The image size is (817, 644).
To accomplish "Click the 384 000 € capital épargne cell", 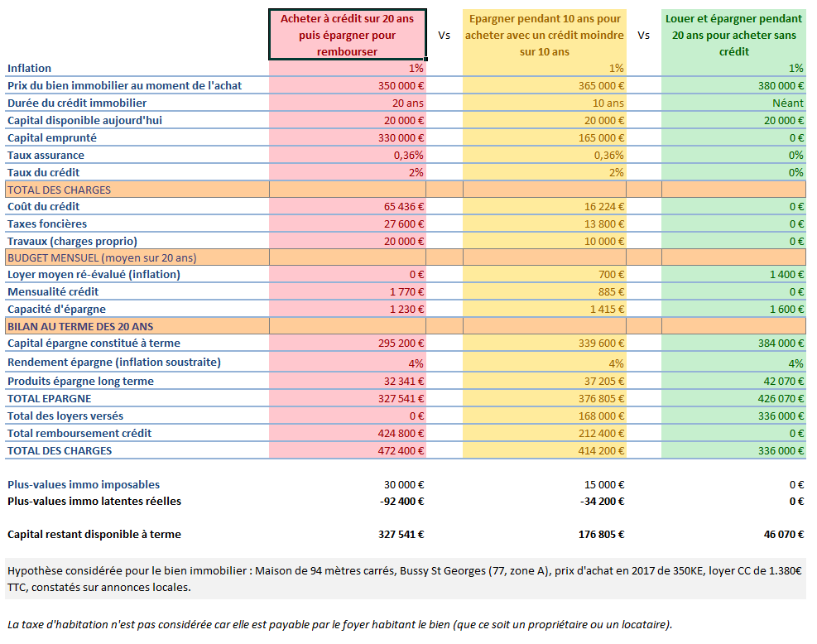I will tap(779, 344).
